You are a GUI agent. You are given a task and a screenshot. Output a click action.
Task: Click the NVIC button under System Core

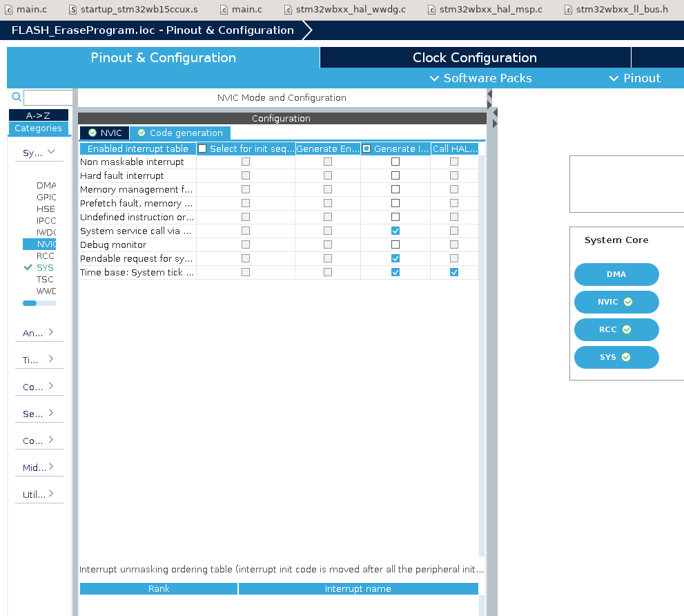click(616, 302)
